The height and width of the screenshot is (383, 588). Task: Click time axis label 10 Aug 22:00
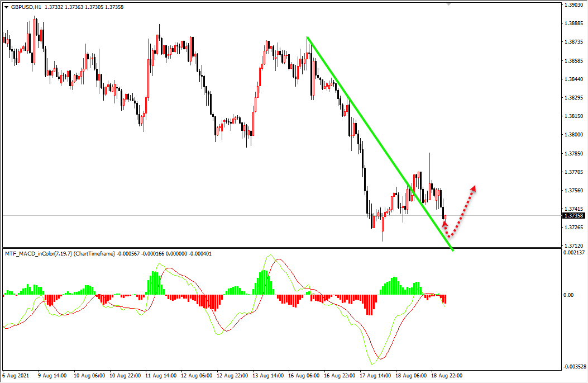tap(125, 376)
